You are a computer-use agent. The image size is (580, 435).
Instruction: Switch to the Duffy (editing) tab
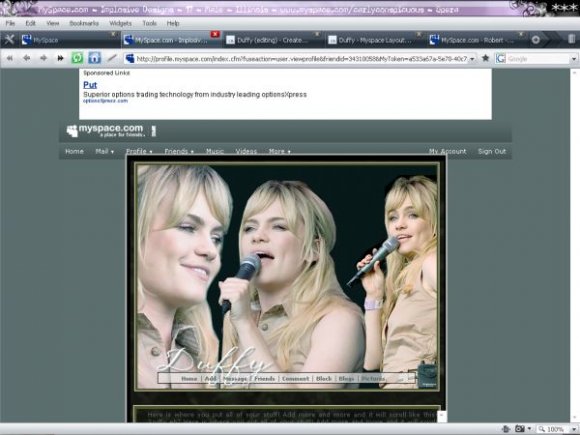pyautogui.click(x=272, y=40)
